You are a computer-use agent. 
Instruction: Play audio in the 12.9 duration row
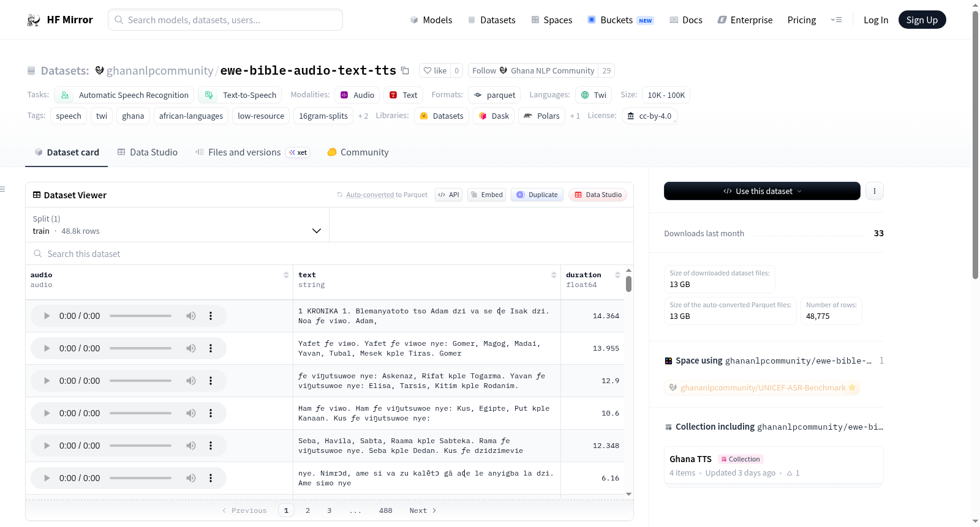(x=47, y=381)
